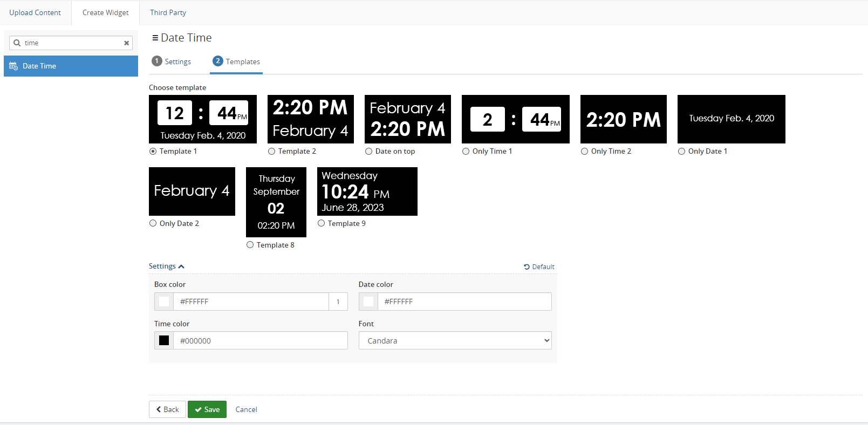Switch to the Create Widget tab
The height and width of the screenshot is (425, 868).
click(x=106, y=12)
